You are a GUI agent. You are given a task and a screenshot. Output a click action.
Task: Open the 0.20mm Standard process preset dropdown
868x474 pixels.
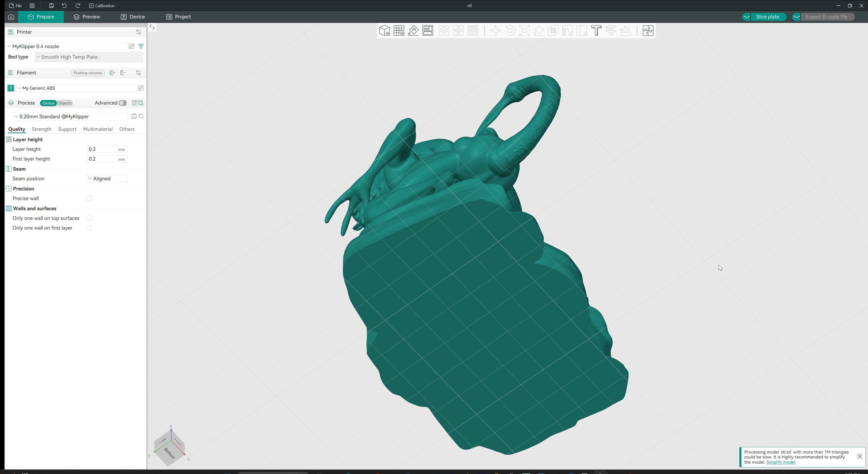click(x=70, y=116)
